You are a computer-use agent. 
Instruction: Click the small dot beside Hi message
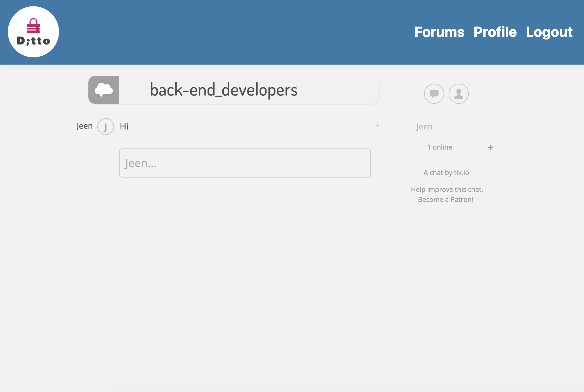[377, 126]
